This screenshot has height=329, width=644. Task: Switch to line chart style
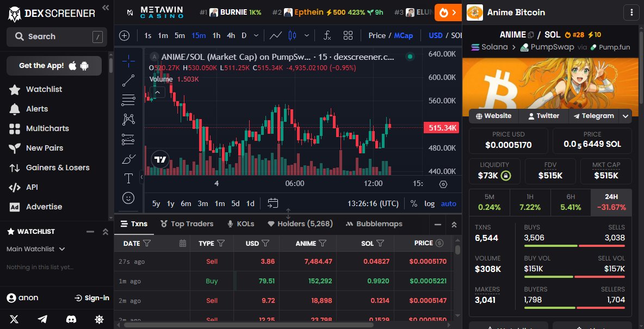click(x=276, y=35)
